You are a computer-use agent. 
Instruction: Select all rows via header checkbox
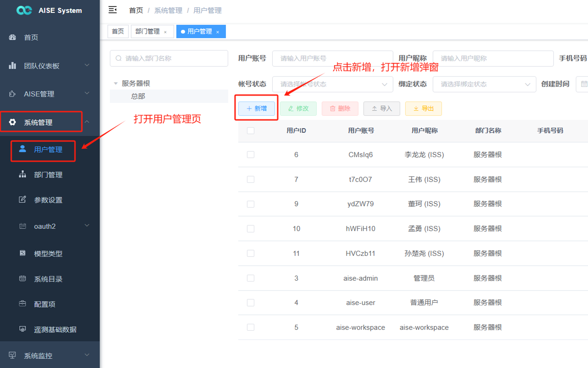coord(251,131)
